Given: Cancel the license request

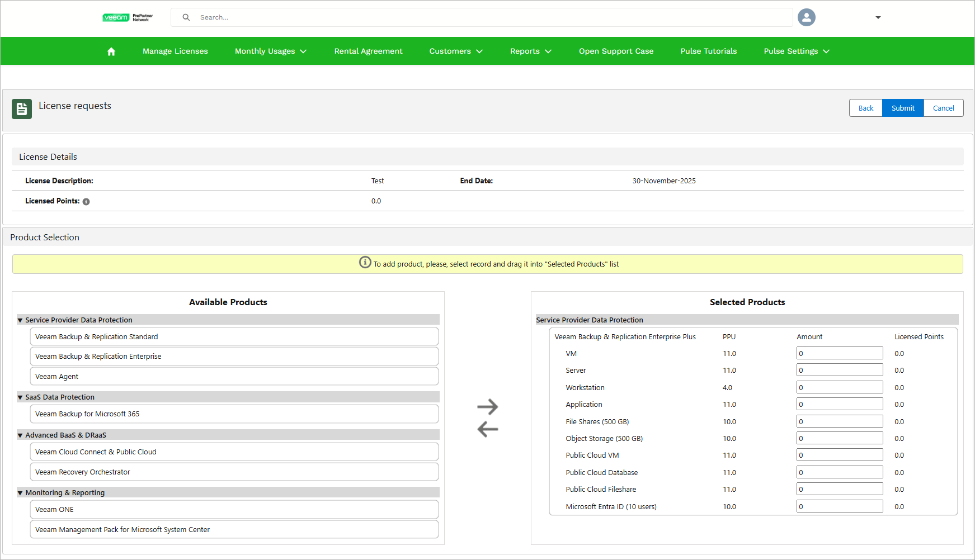Looking at the screenshot, I should point(943,108).
